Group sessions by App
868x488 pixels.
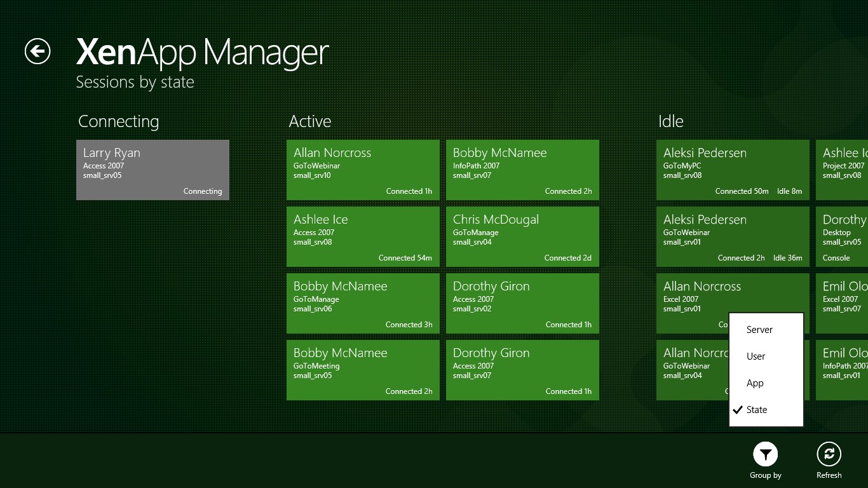755,383
